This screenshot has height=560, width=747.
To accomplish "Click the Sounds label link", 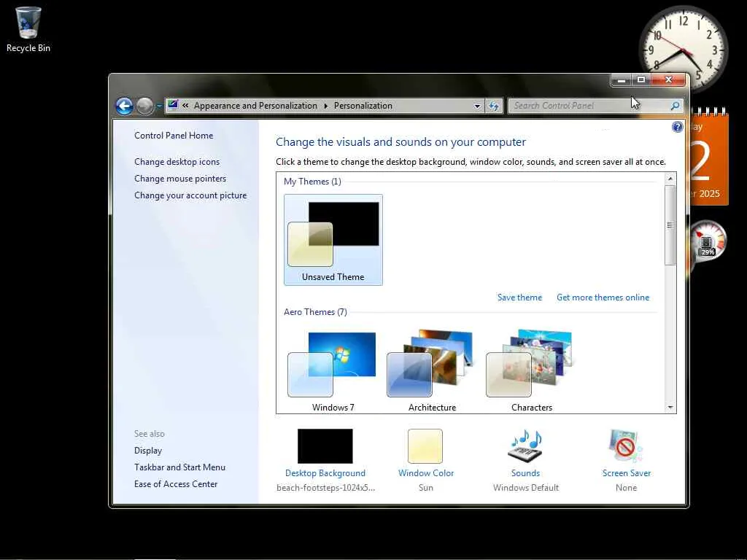I will click(525, 472).
